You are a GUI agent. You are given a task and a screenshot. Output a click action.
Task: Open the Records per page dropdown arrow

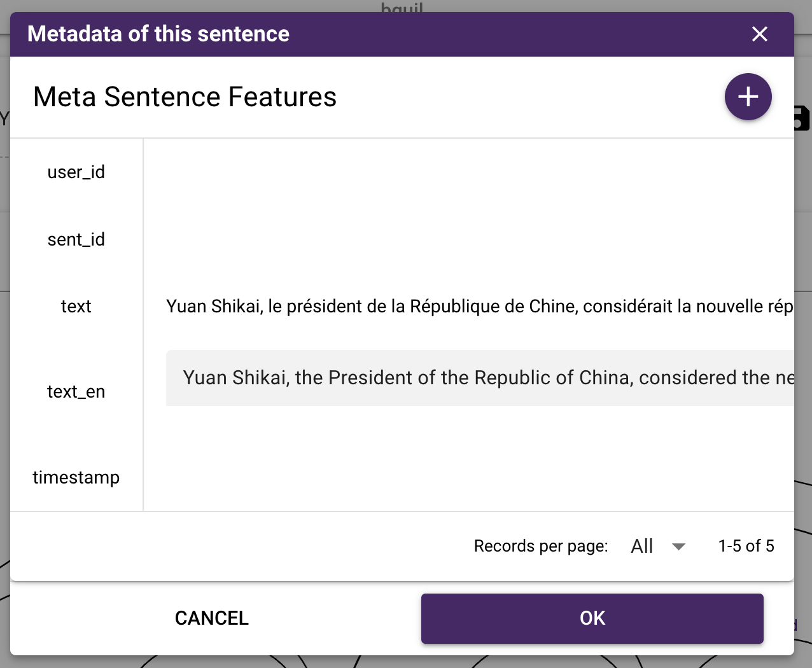click(x=679, y=546)
